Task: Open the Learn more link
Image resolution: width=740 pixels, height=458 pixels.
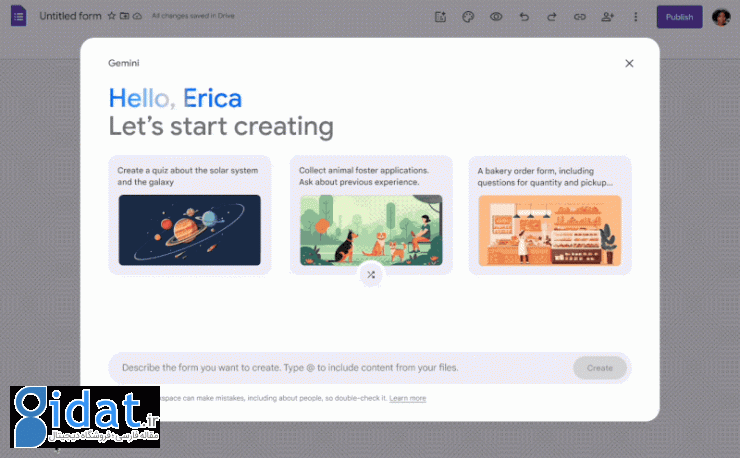Action: tap(407, 399)
